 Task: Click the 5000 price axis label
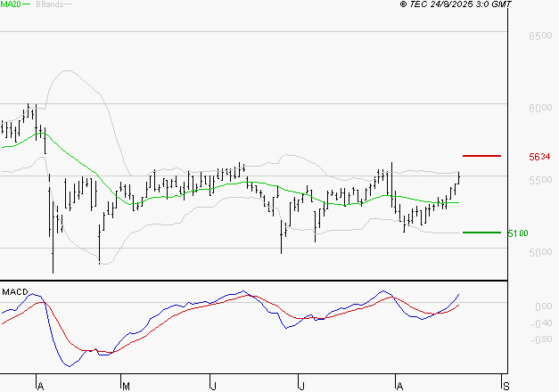coord(540,253)
